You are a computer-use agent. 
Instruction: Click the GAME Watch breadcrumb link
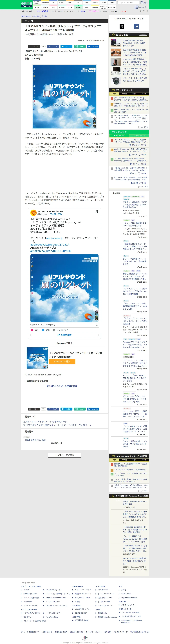tap(26, 16)
